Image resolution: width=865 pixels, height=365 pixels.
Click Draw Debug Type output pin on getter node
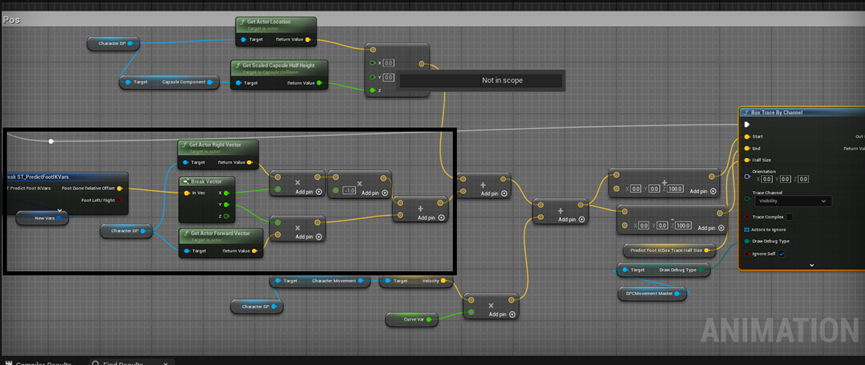coord(702,270)
